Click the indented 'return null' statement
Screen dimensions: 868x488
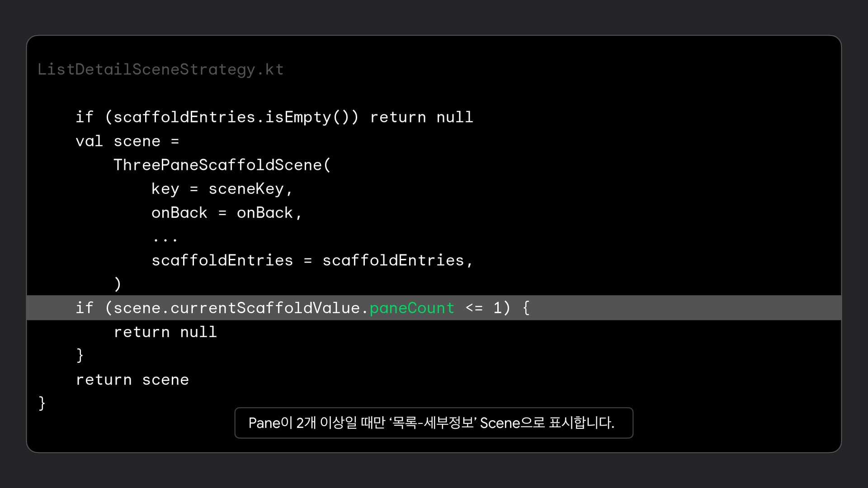pyautogui.click(x=165, y=332)
